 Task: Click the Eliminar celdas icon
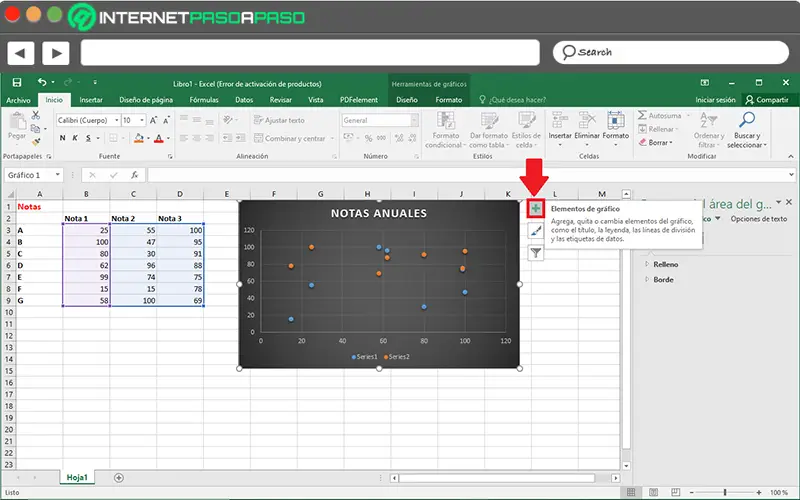point(587,120)
